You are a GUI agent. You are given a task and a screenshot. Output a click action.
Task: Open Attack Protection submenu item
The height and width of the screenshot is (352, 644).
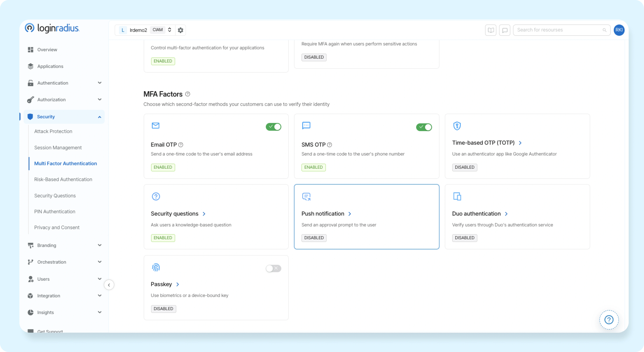(x=53, y=131)
